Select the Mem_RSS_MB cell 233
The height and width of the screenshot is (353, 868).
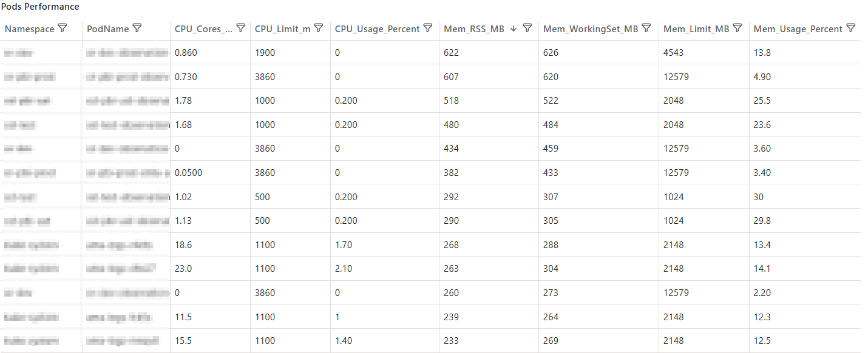click(451, 341)
